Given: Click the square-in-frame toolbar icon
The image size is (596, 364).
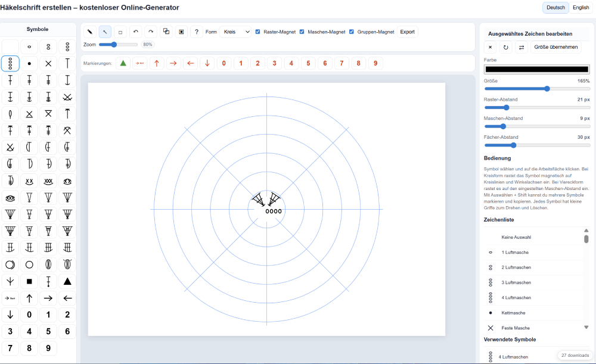Looking at the screenshot, I should (181, 32).
